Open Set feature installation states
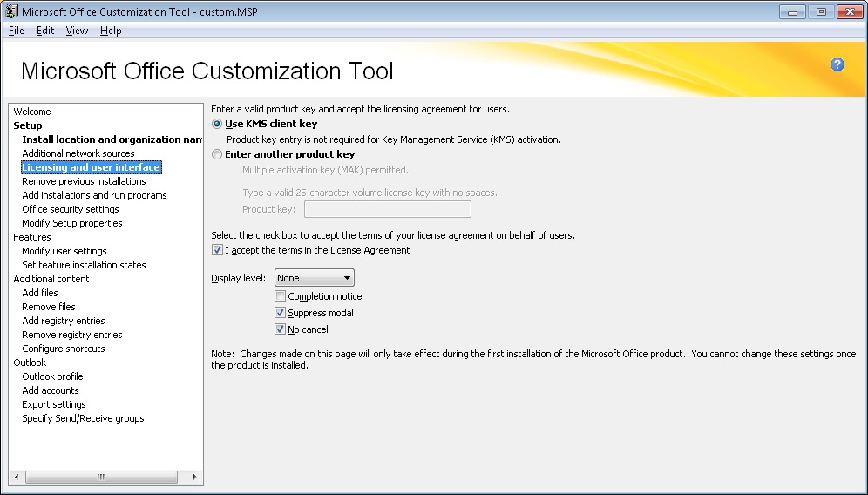 click(85, 265)
